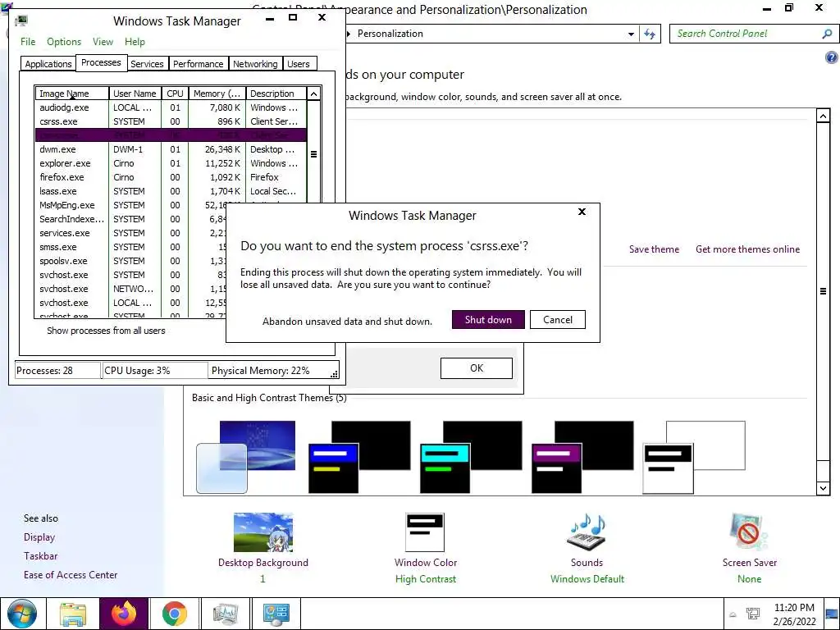Open the Windows Start button
This screenshot has width=840, height=630.
(22, 614)
